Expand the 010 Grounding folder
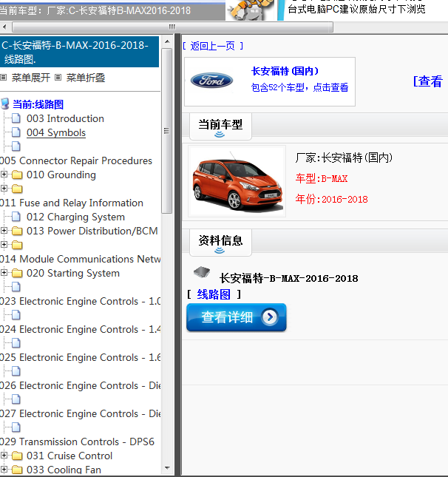Viewport: 448px width, 477px height. pos(4,175)
